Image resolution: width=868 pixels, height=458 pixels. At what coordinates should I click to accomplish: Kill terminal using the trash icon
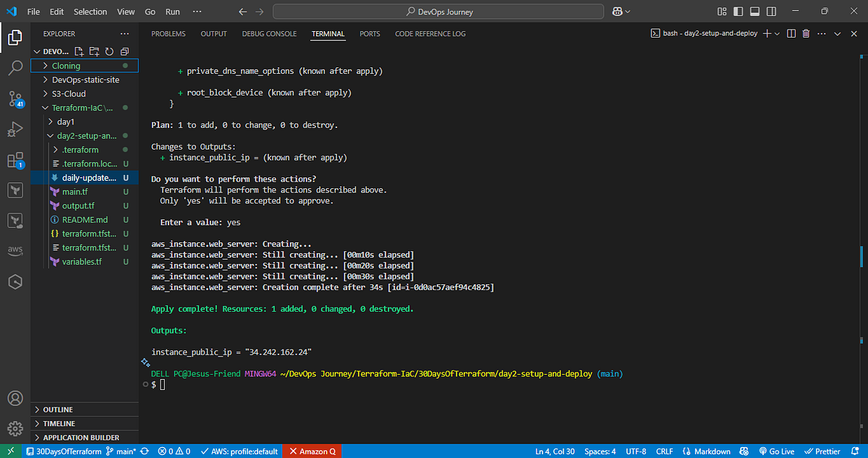pos(806,34)
